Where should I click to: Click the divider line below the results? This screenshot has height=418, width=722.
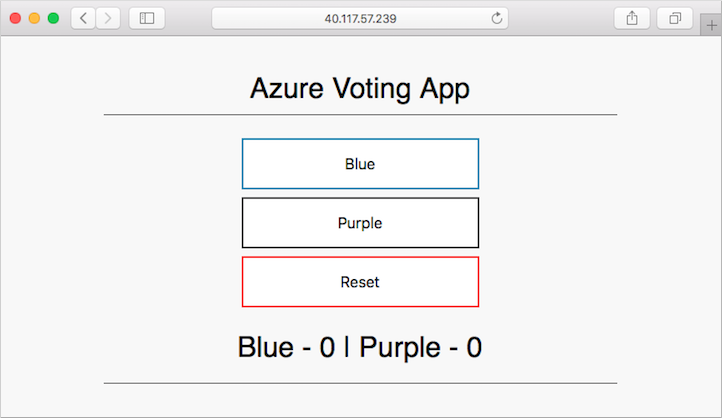click(360, 383)
